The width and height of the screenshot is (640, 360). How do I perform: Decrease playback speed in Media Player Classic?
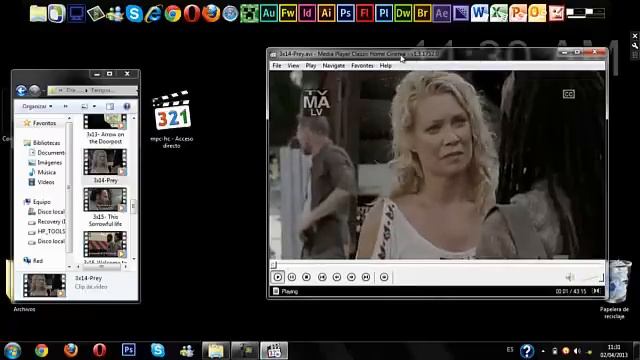[x=337, y=277]
